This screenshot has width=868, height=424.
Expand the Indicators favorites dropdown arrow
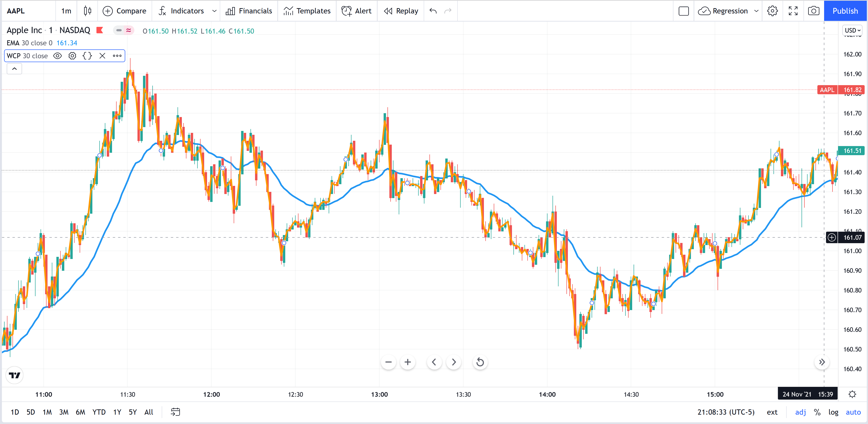(x=214, y=11)
